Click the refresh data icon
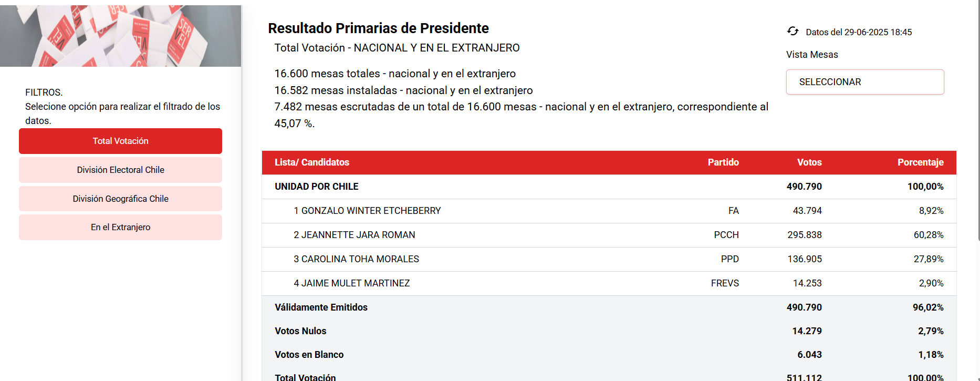The image size is (980, 381). [x=793, y=32]
